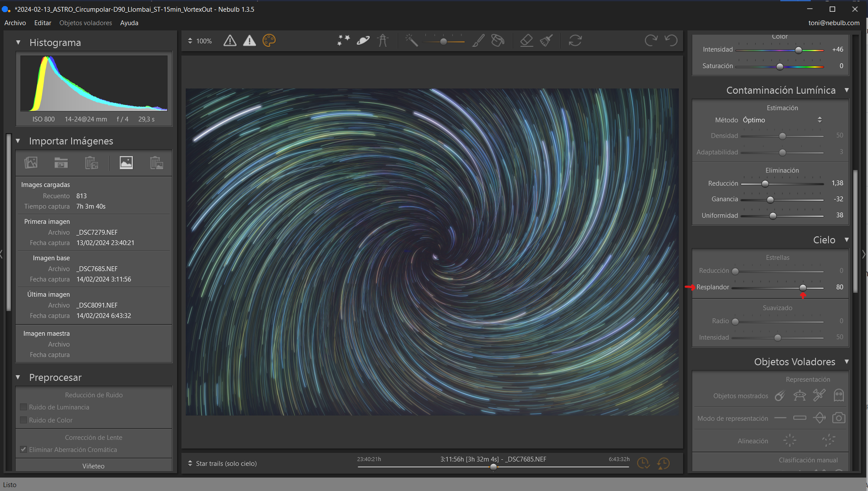Choose rectangle representation mode

(x=799, y=418)
